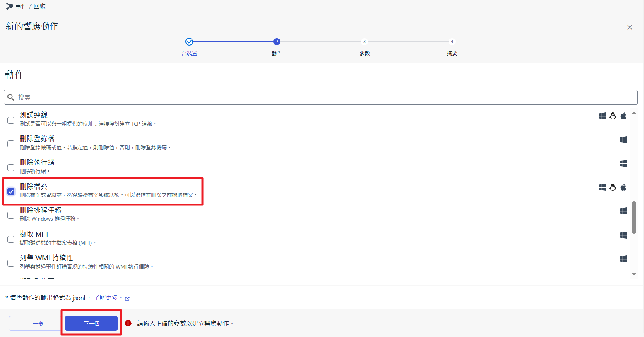
Task: Open the 事件 breadcrumb link
Action: tap(21, 6)
